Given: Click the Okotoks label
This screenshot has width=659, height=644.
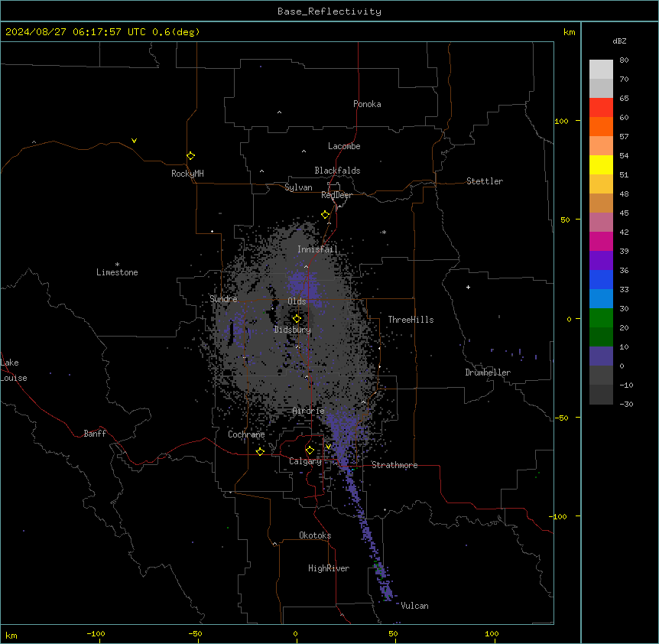Looking at the screenshot, I should [315, 535].
